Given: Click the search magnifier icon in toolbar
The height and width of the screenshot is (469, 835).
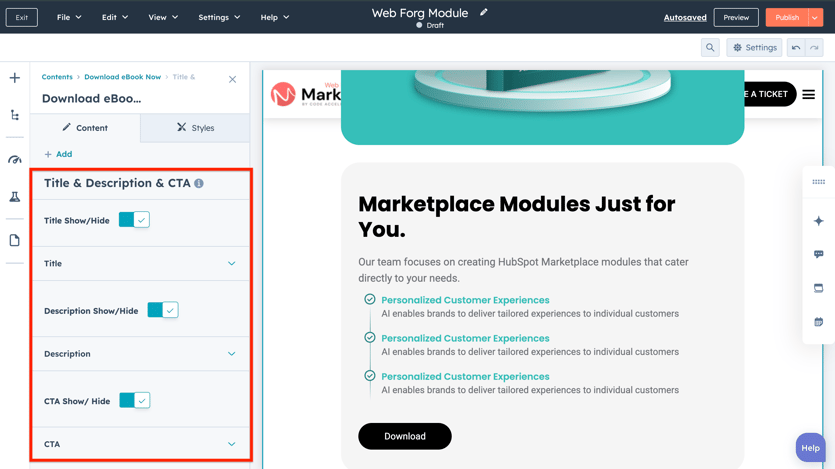Looking at the screenshot, I should click(710, 48).
